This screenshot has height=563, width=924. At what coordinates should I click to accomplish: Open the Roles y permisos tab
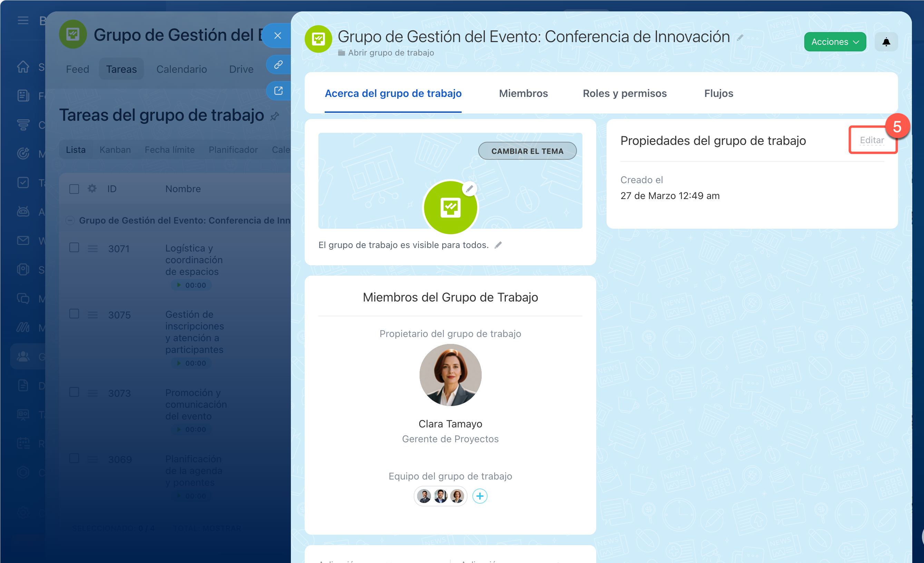point(625,93)
